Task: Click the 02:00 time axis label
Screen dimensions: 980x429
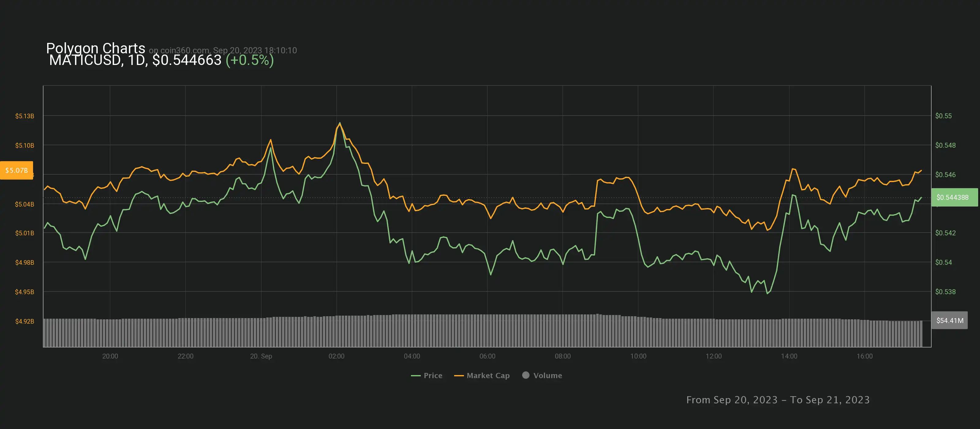Action: (x=336, y=356)
